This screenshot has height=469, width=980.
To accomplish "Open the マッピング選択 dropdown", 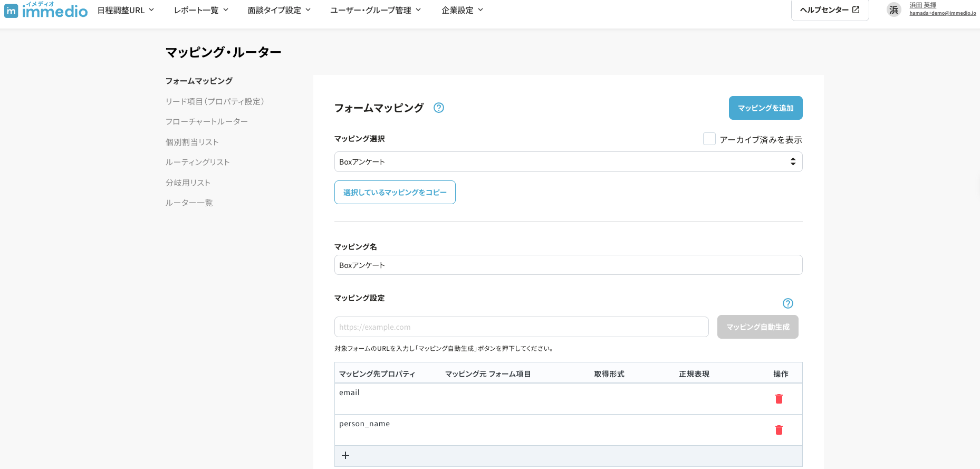I will coord(568,162).
